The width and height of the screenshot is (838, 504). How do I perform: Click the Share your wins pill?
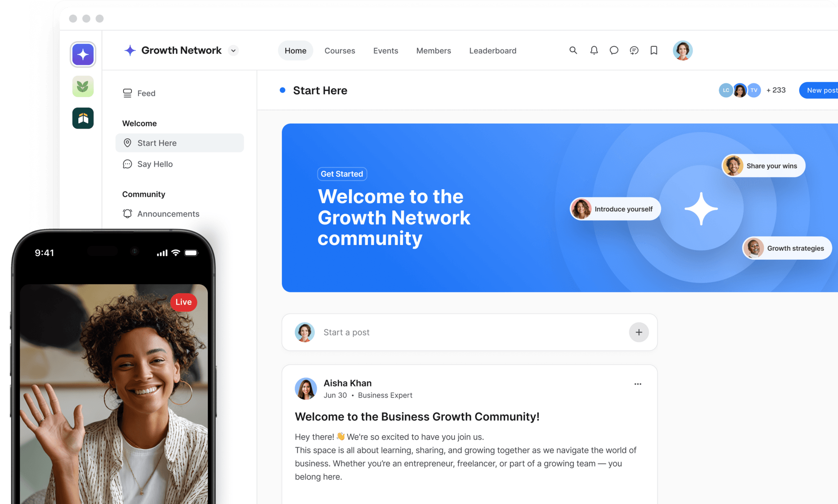tap(763, 166)
